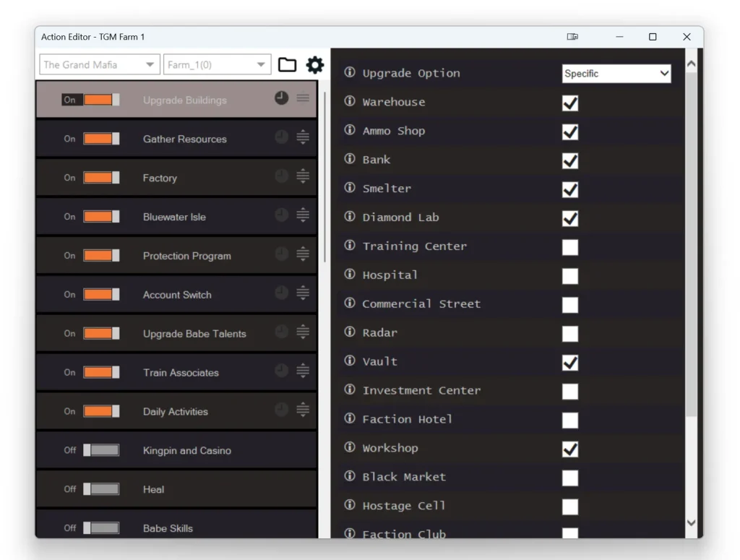Screen dimensions: 740x560
Task: Click the schedule clock icon for Gather Resources
Action: (x=282, y=137)
